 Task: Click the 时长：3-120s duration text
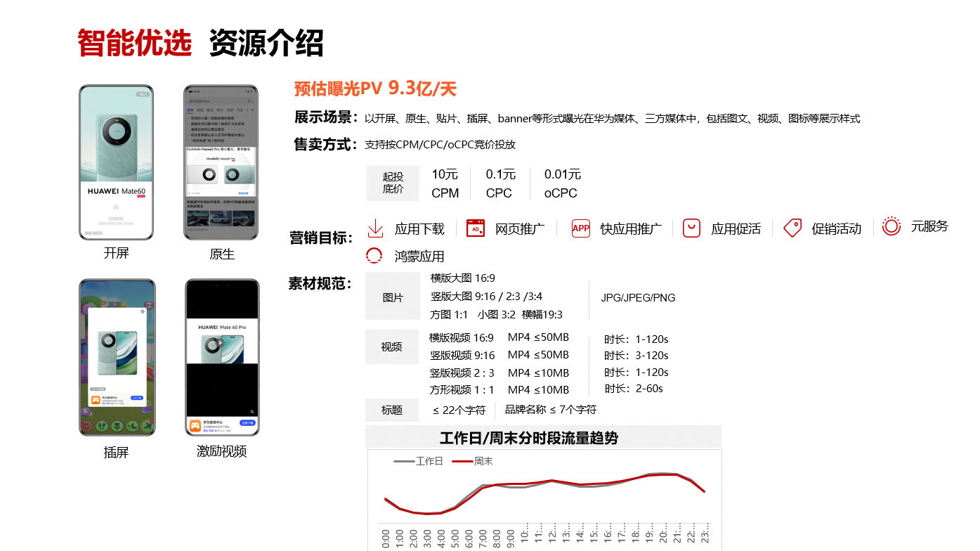point(636,356)
